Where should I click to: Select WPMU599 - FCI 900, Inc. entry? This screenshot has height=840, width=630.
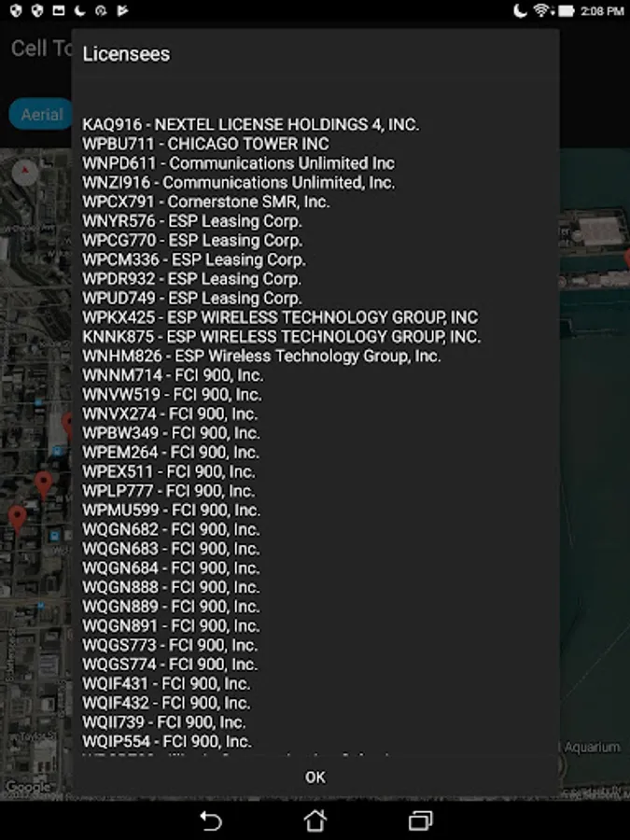pos(172,510)
